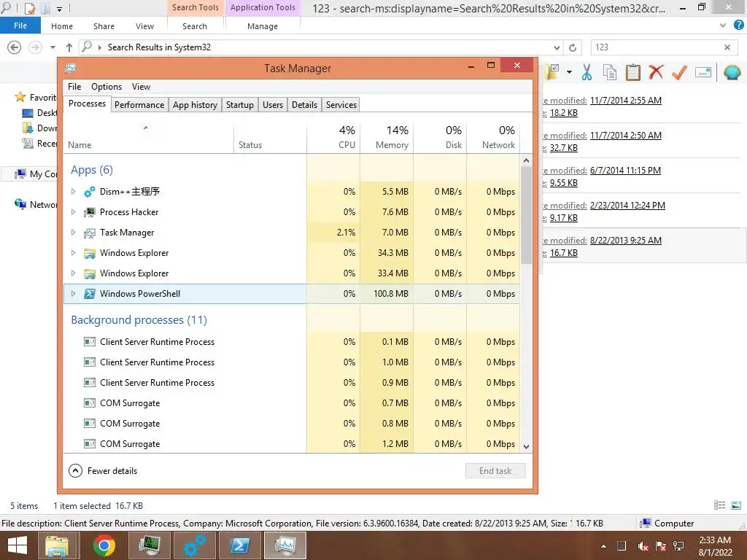Go Up one folder level in Explorer
747x560 pixels.
69,47
